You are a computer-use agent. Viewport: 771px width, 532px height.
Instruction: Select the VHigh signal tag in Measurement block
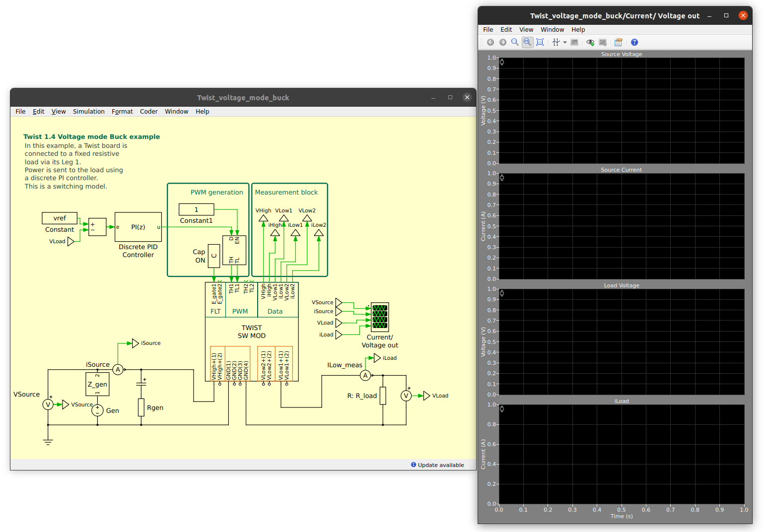pos(264,218)
